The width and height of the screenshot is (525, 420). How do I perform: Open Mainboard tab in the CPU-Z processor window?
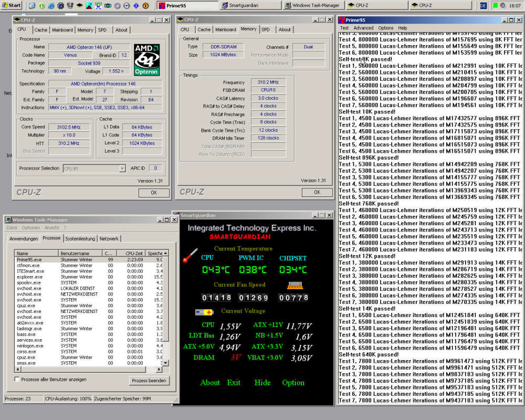[x=62, y=30]
